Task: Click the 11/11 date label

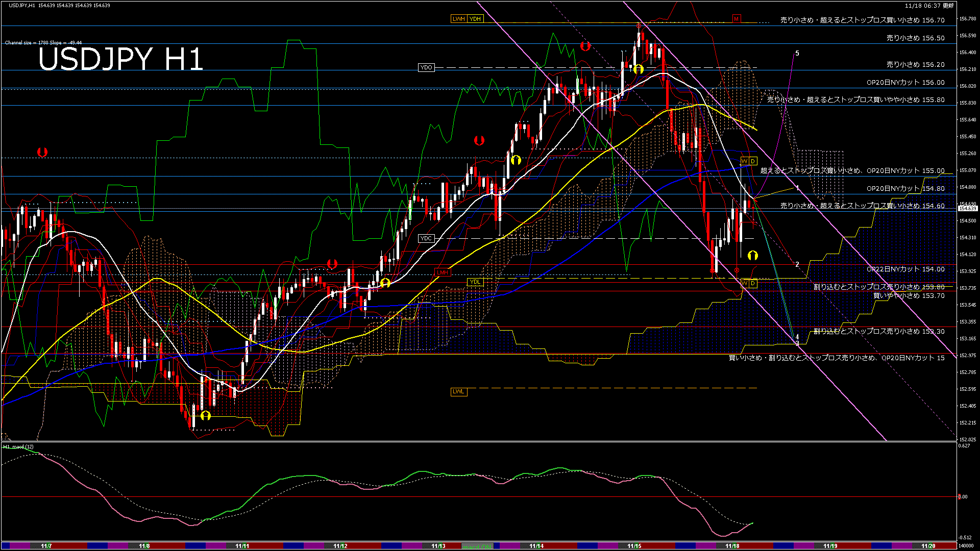Action: point(242,546)
